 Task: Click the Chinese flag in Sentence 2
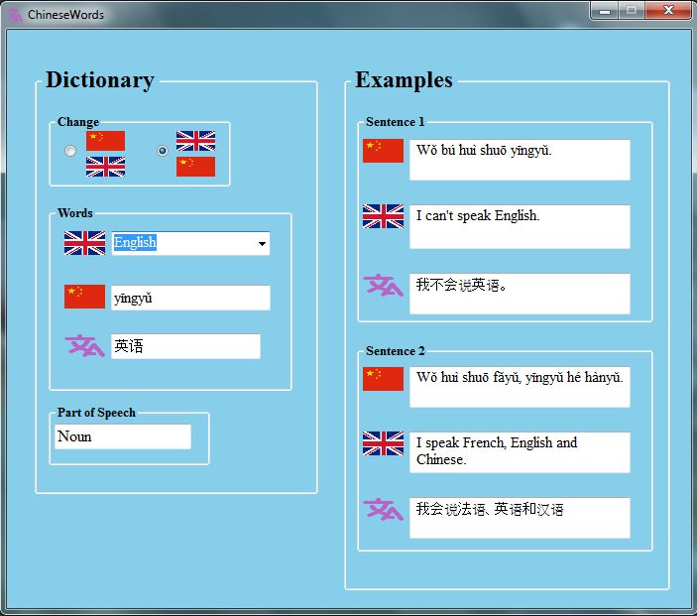tap(383, 379)
